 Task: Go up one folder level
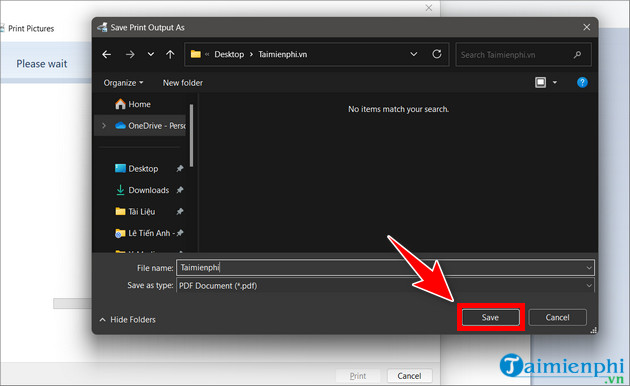click(x=170, y=54)
